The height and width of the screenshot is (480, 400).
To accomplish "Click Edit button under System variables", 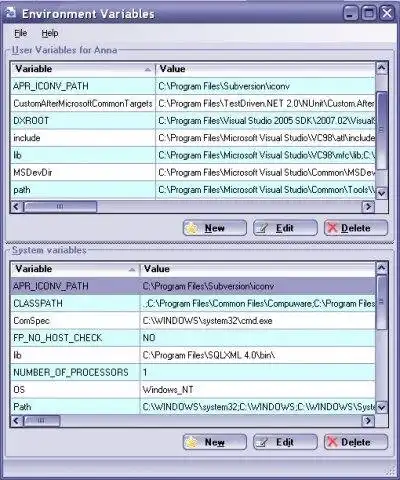I will tap(285, 442).
